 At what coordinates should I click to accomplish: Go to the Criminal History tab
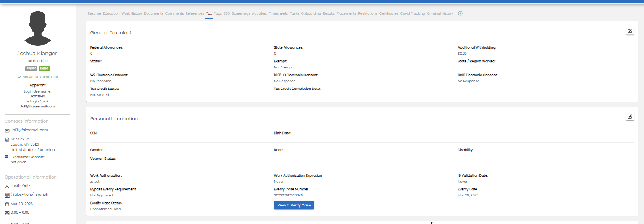440,13
